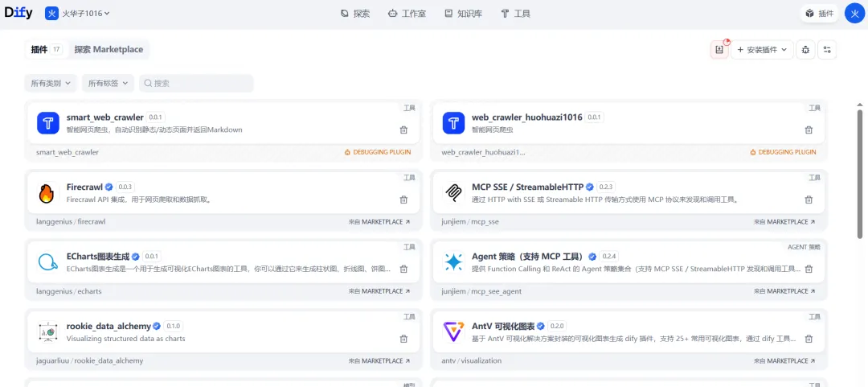Open rookie_data_alchemy plugin title
This screenshot has height=387, width=868.
108,326
